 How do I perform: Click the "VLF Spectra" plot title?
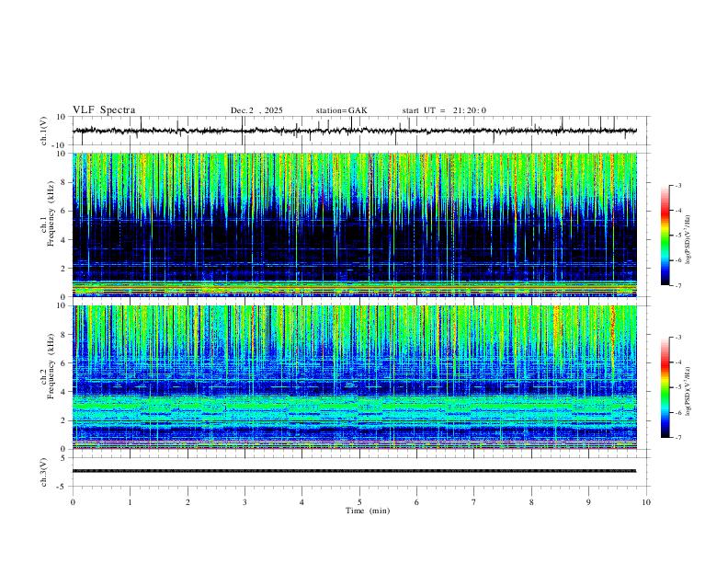104,110
